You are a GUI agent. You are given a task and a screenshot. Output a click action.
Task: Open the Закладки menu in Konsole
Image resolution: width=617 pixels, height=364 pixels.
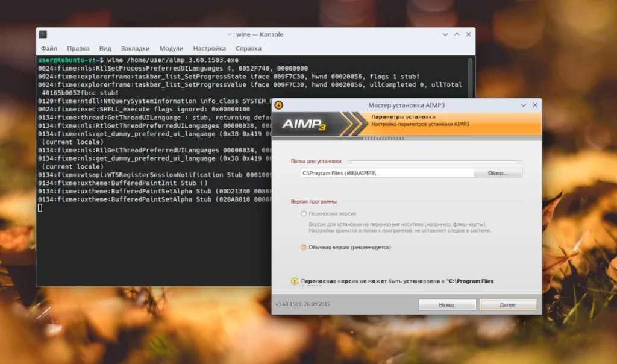pos(135,48)
